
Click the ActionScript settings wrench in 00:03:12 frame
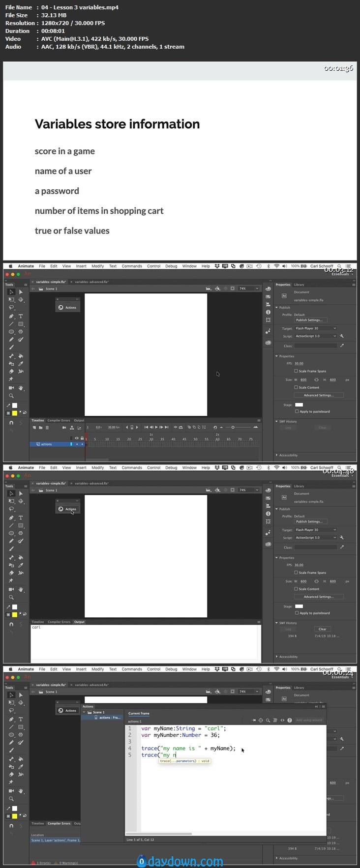(342, 336)
